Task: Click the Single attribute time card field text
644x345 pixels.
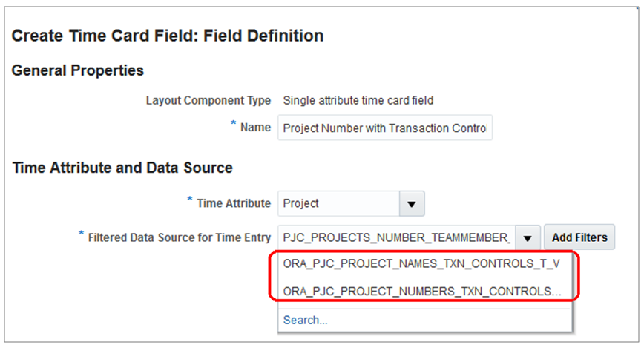Action: (x=358, y=100)
